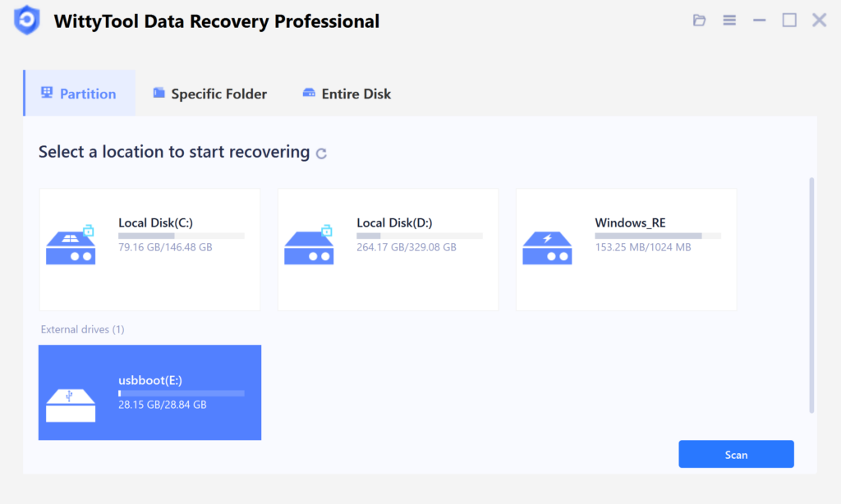Select the Local Disk(C:) partition card
Image resolution: width=841 pixels, height=504 pixels.
(149, 249)
